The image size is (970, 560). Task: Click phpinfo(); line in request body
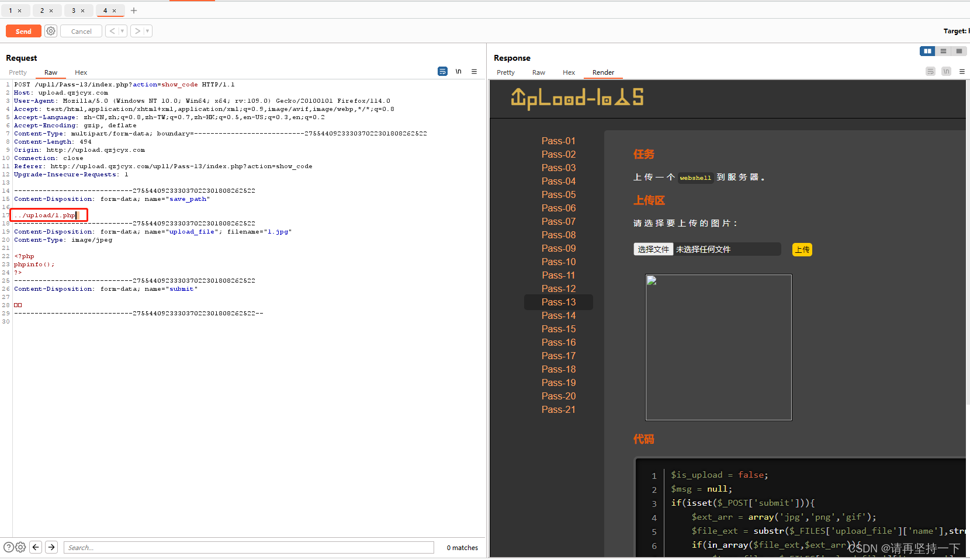point(34,265)
